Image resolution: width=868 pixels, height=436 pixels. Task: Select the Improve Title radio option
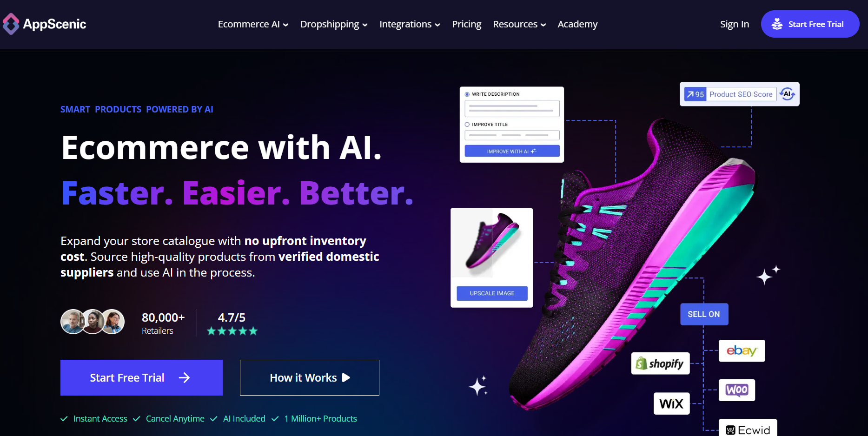(x=467, y=125)
